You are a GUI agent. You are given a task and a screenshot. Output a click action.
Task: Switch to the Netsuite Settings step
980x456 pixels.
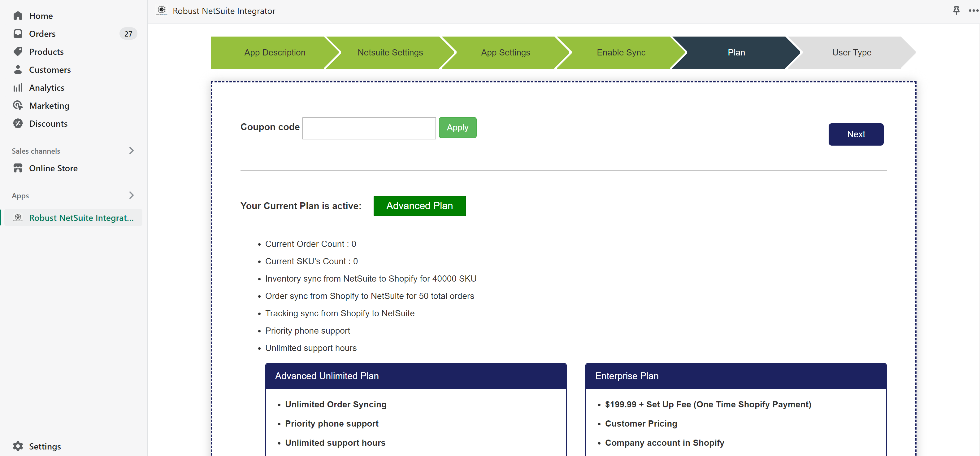point(390,52)
